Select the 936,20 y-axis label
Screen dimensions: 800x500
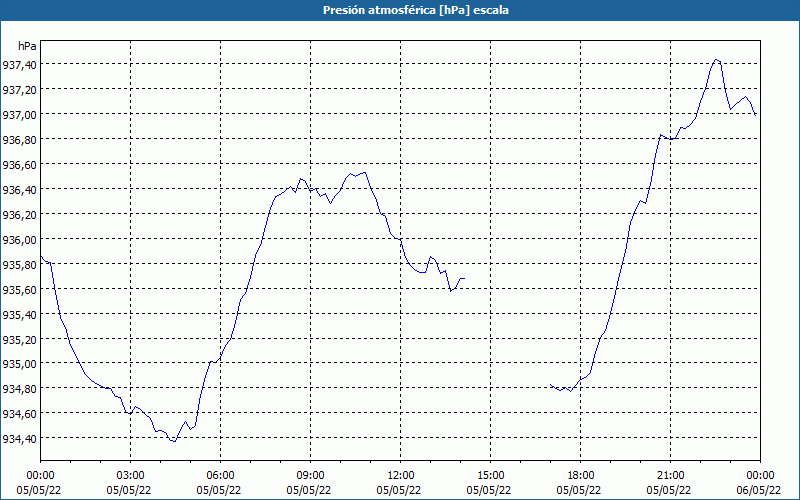19,214
